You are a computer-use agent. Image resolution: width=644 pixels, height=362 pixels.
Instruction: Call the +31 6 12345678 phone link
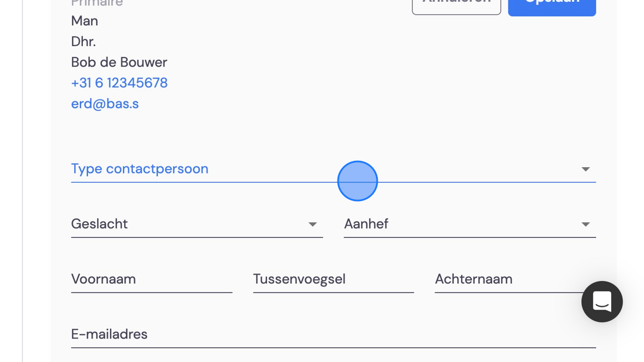(x=119, y=83)
